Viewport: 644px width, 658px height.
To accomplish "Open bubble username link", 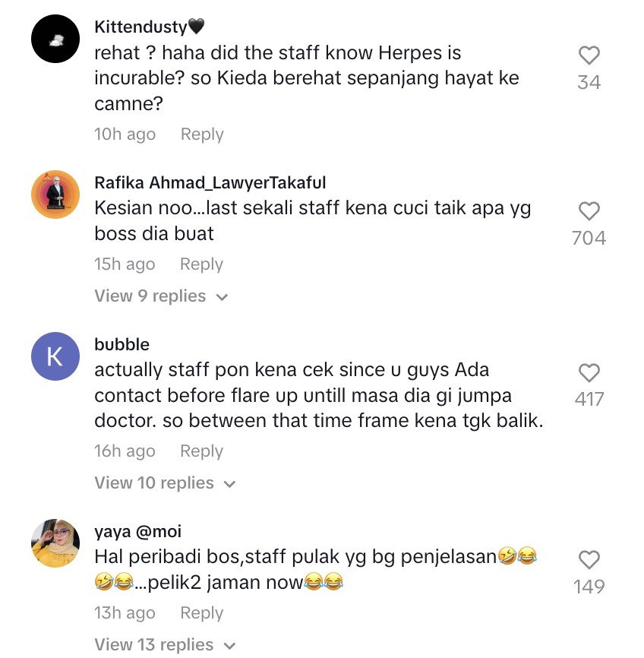I will pyautogui.click(x=122, y=344).
